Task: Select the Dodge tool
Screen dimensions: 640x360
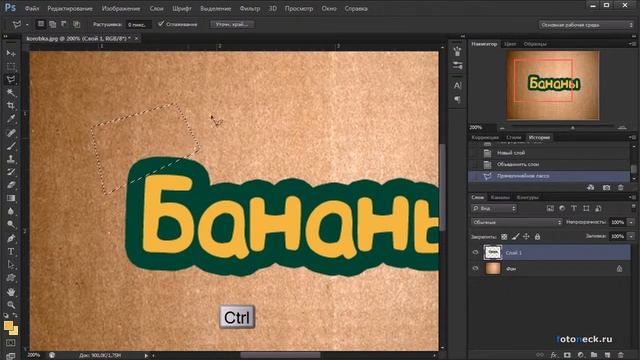Action: pos(11,224)
